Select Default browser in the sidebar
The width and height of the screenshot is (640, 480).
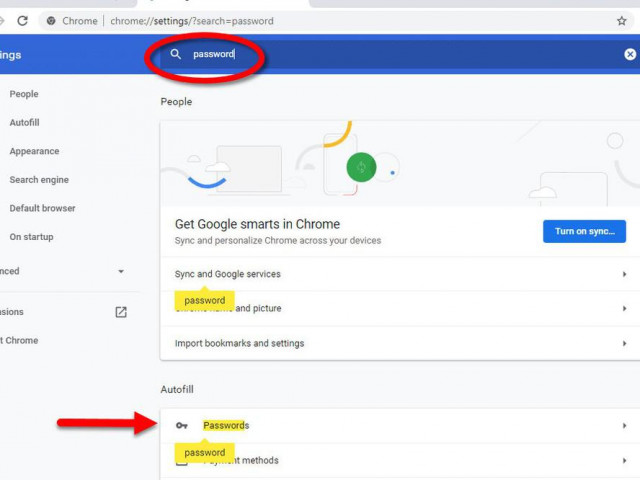(x=42, y=208)
